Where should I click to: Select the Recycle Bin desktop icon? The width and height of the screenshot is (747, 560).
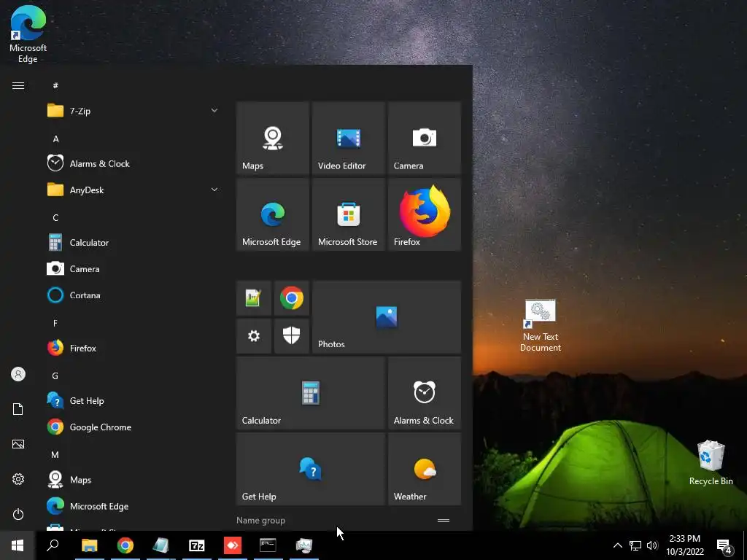(x=711, y=462)
